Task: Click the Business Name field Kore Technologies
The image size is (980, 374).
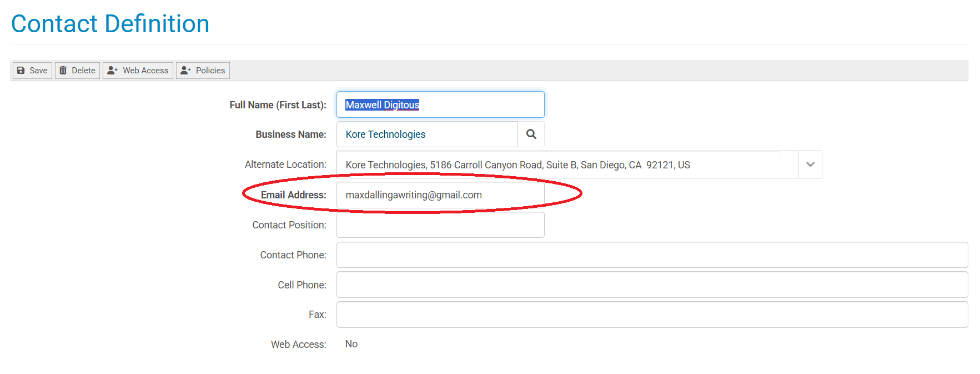Action: coord(427,134)
